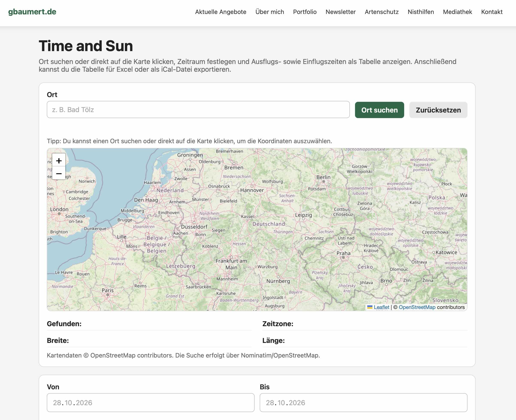Screen dimensions: 516x420
Task: Pick London on the map
Action: pos(59,209)
